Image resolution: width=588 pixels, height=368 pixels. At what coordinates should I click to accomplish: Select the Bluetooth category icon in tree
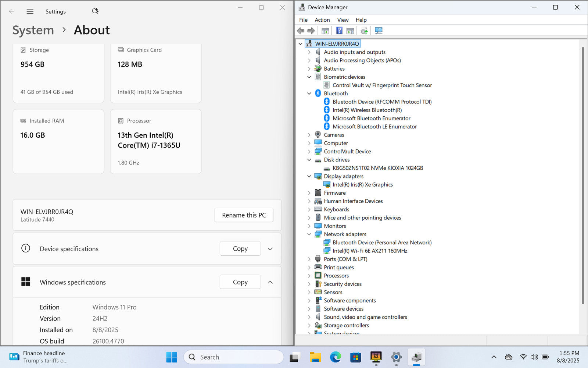click(x=318, y=93)
